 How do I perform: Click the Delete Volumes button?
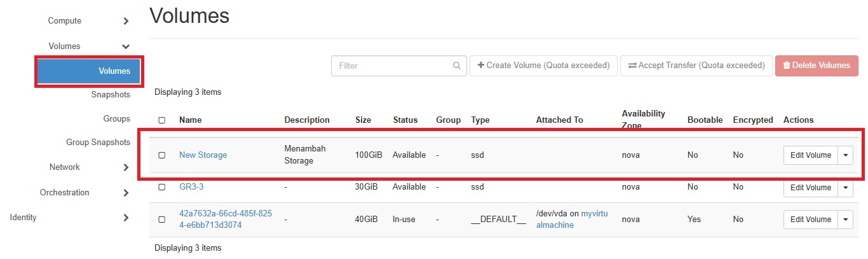point(817,66)
